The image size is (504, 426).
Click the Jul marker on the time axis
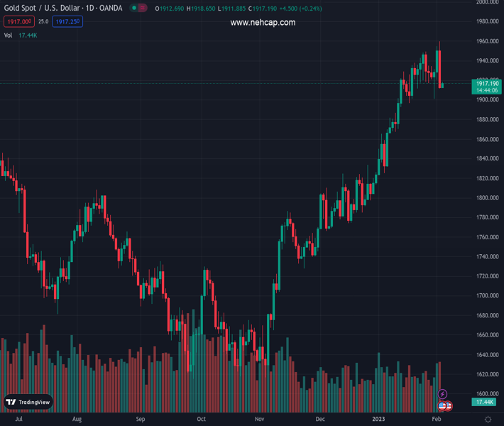click(x=18, y=420)
